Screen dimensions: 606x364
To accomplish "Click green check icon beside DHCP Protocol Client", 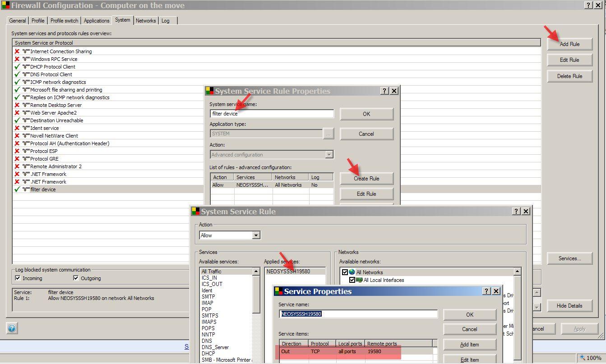I will coord(17,67).
